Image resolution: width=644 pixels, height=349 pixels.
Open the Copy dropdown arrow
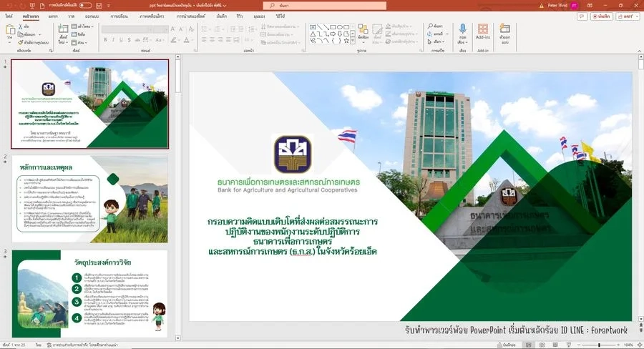(39, 34)
